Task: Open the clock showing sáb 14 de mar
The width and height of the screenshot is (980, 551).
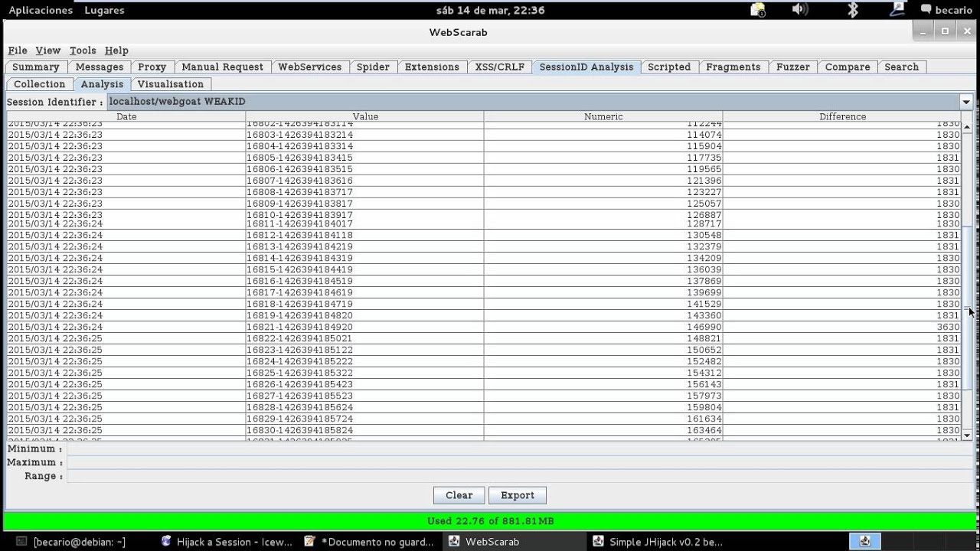Action: pyautogui.click(x=490, y=10)
